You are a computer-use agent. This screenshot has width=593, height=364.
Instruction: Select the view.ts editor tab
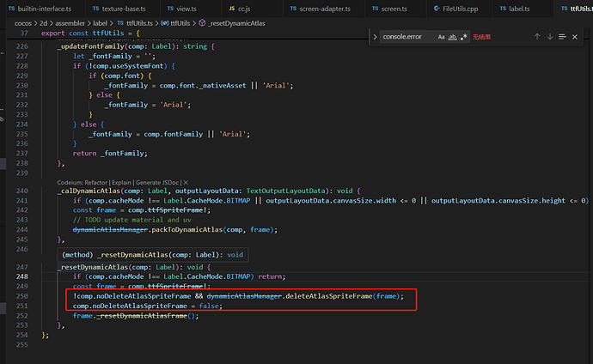click(182, 9)
